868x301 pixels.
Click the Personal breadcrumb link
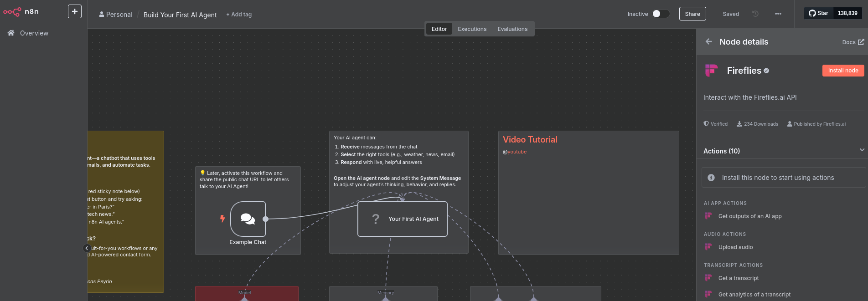pyautogui.click(x=116, y=15)
